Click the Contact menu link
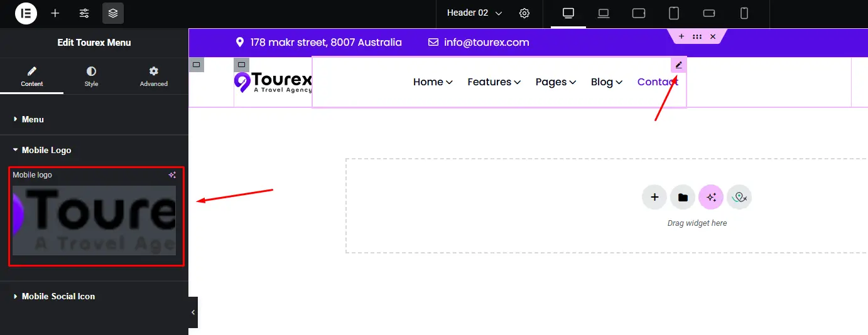Screen dimensions: 868x335 point(658,82)
